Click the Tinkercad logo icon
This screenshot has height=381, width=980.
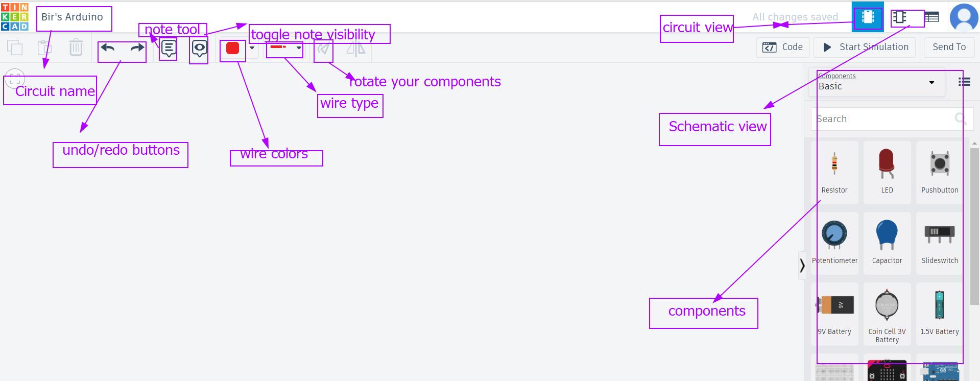[15, 17]
